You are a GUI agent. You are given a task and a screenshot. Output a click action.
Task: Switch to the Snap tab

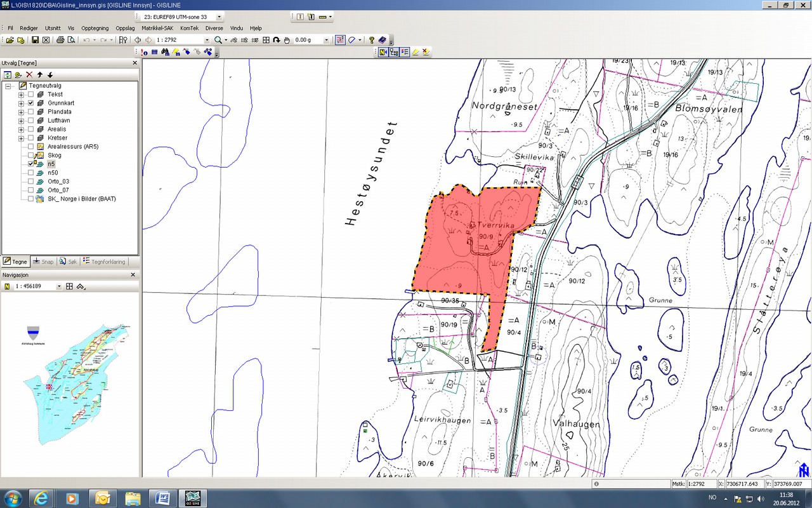(44, 262)
